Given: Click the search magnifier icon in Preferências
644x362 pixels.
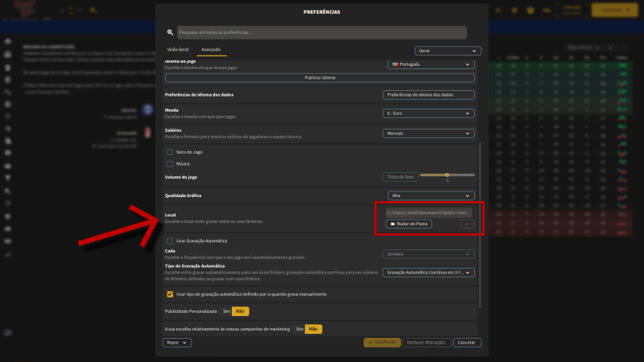Looking at the screenshot, I should [171, 33].
